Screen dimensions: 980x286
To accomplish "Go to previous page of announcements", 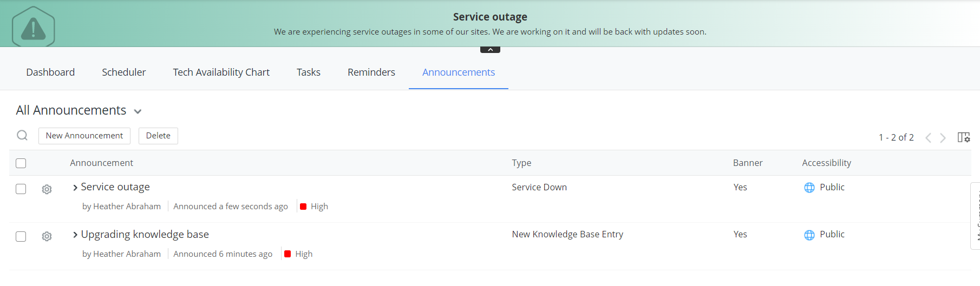I will click(928, 138).
